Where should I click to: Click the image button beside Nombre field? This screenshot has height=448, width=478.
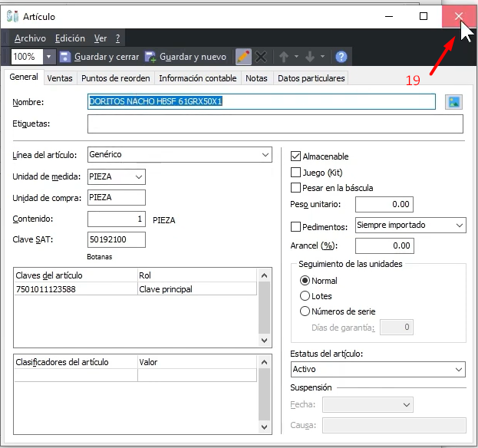(x=453, y=101)
